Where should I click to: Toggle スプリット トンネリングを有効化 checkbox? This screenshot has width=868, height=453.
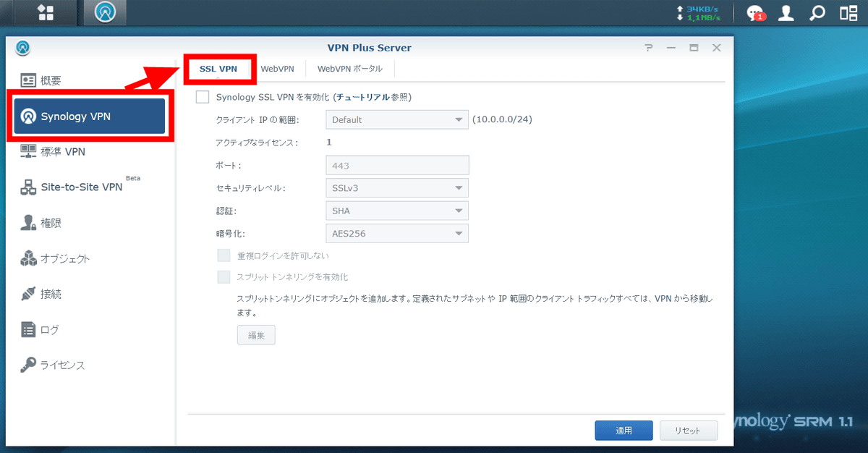[x=224, y=276]
